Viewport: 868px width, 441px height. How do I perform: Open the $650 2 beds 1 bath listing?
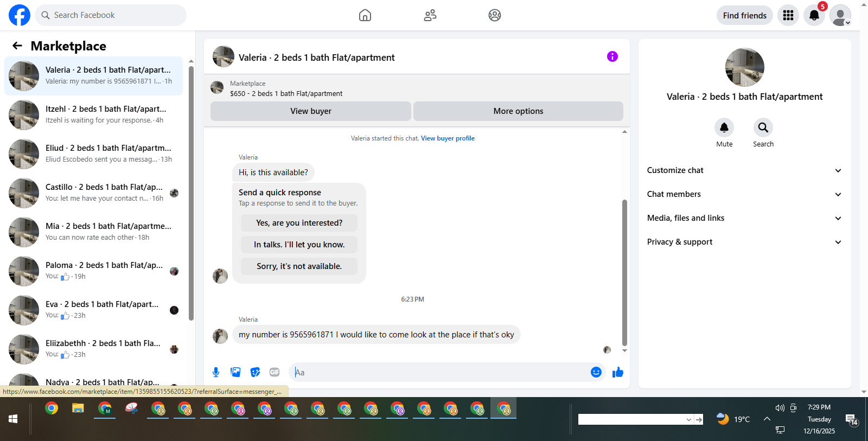click(x=286, y=93)
